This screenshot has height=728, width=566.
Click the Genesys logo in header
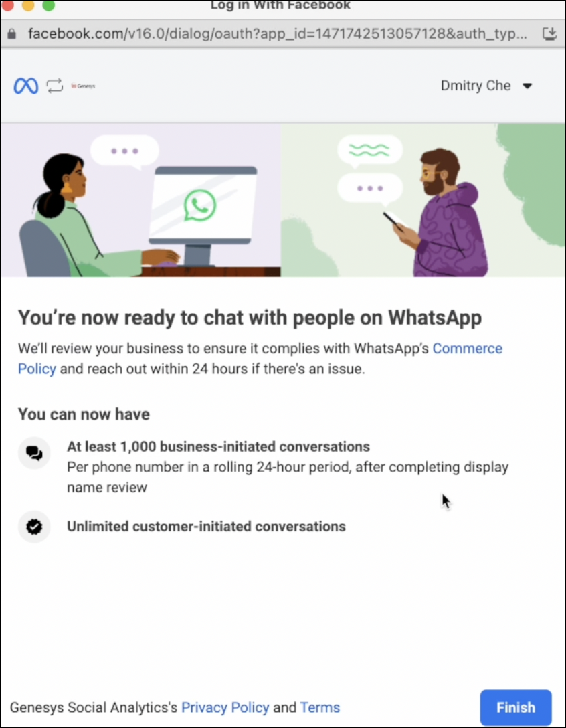pos(83,86)
